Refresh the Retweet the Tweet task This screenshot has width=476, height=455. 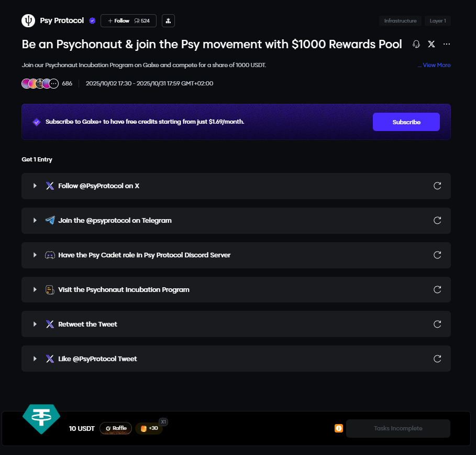click(x=437, y=324)
